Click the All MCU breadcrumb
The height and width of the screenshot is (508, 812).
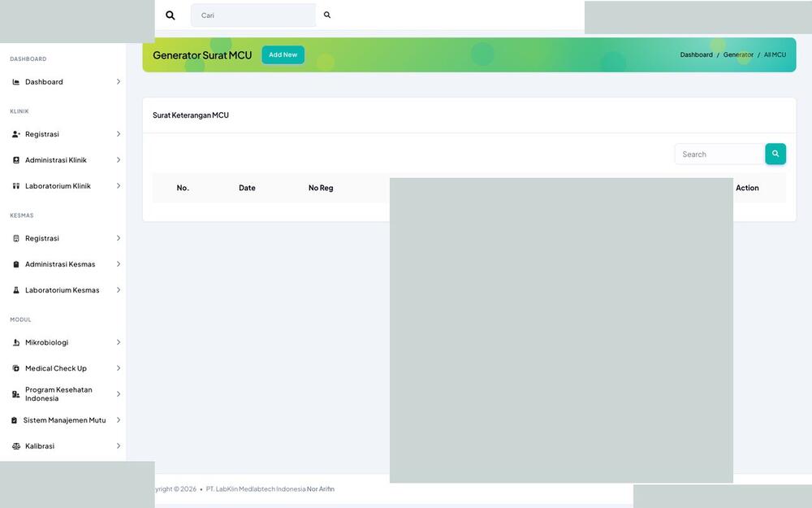coord(775,55)
